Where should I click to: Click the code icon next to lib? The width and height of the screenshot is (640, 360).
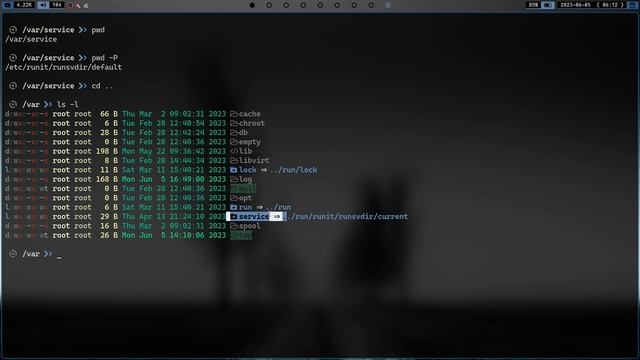point(233,151)
